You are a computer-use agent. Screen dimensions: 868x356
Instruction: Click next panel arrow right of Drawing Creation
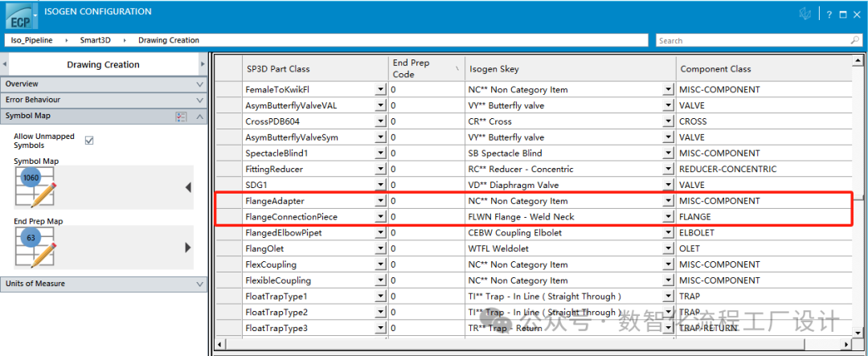[x=202, y=64]
